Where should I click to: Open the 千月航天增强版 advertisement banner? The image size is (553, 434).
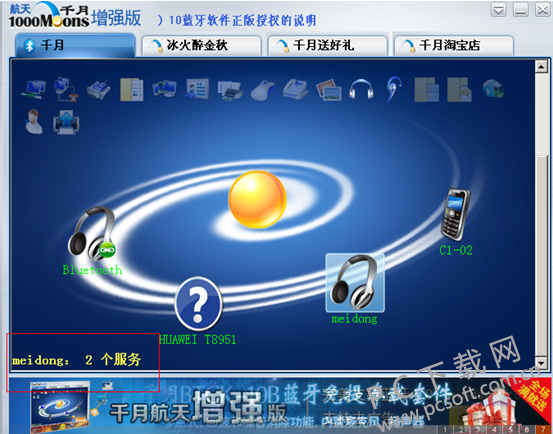[x=279, y=405]
